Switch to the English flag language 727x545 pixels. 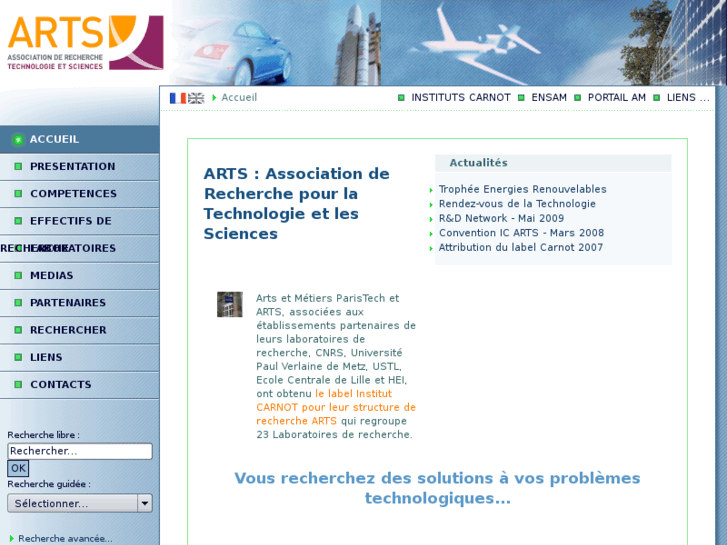196,98
